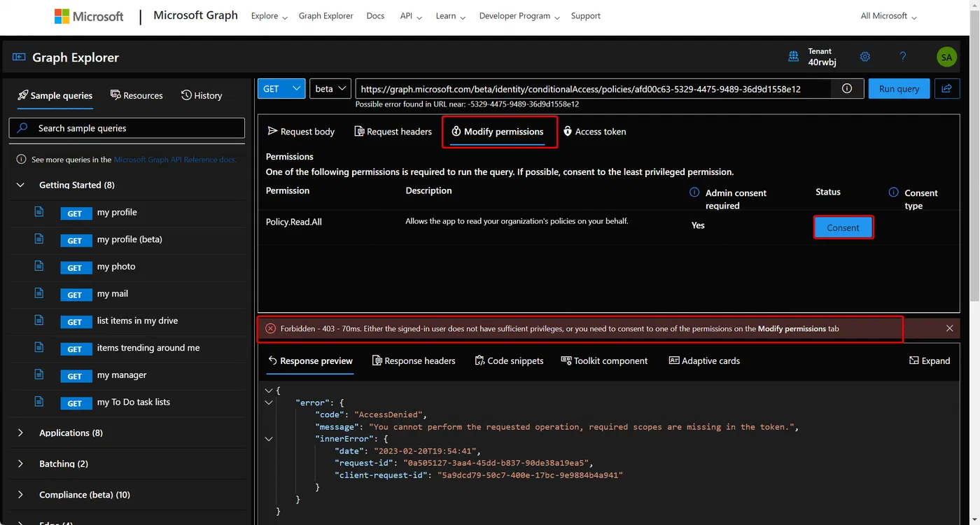Open the Explore menu dropdown
This screenshot has height=525, width=980.
point(269,16)
